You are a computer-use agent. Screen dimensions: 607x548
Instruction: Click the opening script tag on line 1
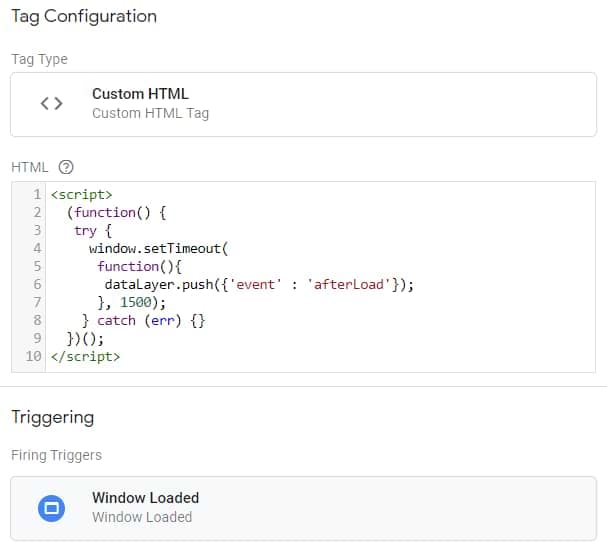pyautogui.click(x=82, y=194)
